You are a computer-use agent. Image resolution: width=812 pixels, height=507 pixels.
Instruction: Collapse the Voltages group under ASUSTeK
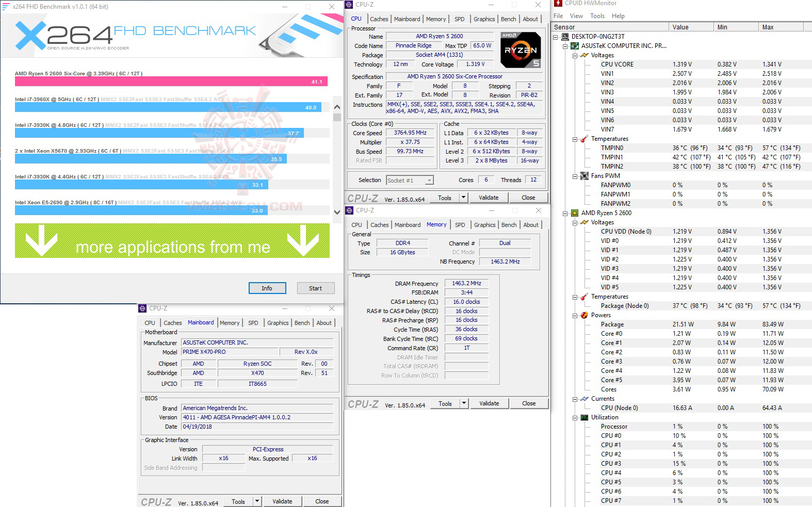[x=575, y=55]
